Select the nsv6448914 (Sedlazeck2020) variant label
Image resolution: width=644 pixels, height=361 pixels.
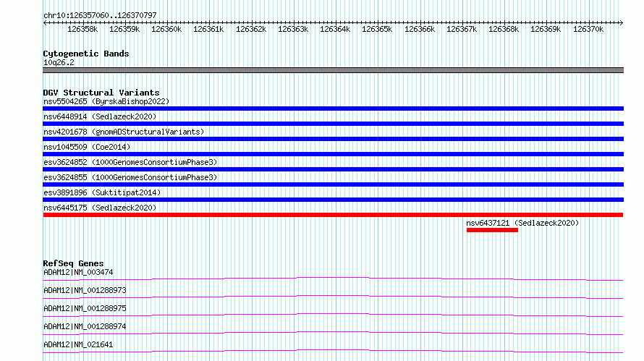100,116
